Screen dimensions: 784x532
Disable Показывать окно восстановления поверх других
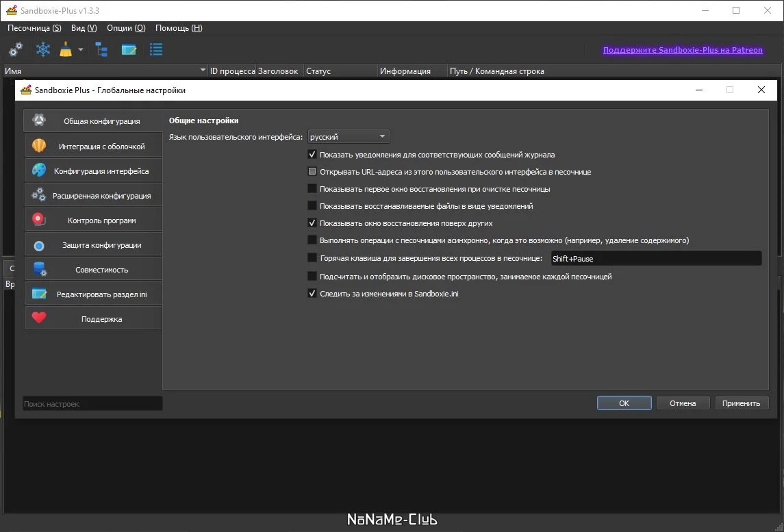[x=312, y=223]
